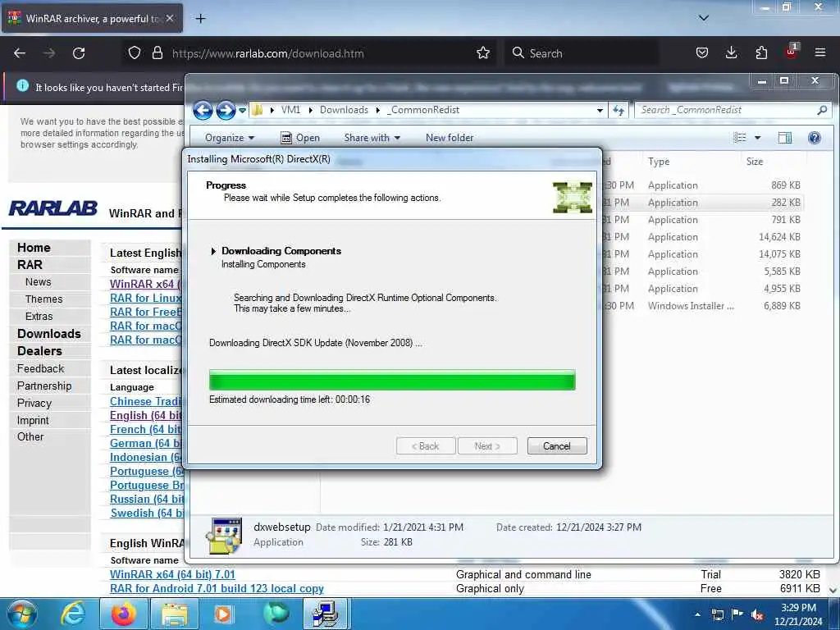
Task: Click the muted volume tray icon
Action: [x=757, y=615]
